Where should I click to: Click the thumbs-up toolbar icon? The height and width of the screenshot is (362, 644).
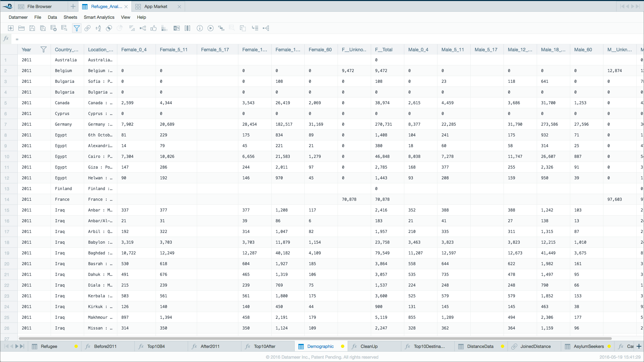click(x=154, y=28)
